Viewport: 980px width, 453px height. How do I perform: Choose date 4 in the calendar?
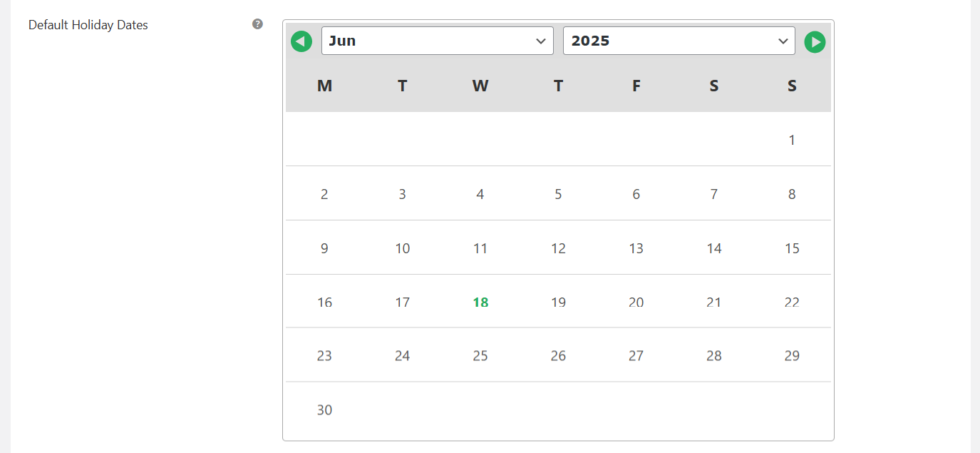click(480, 194)
